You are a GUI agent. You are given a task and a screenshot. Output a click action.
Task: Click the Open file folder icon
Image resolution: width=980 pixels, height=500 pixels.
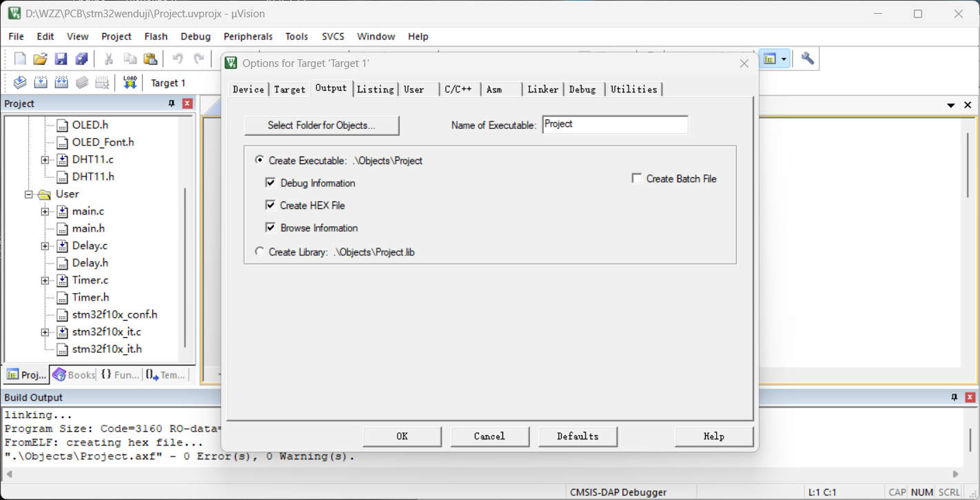click(41, 59)
